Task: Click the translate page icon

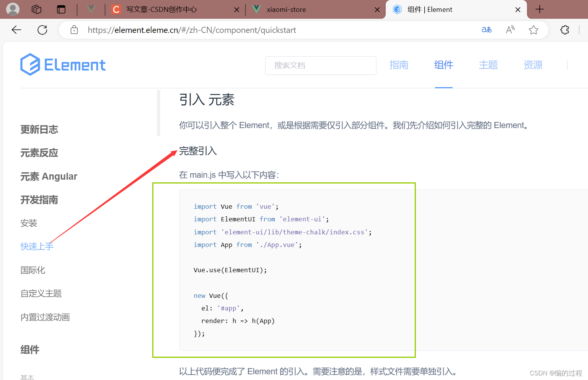Action: coord(487,29)
